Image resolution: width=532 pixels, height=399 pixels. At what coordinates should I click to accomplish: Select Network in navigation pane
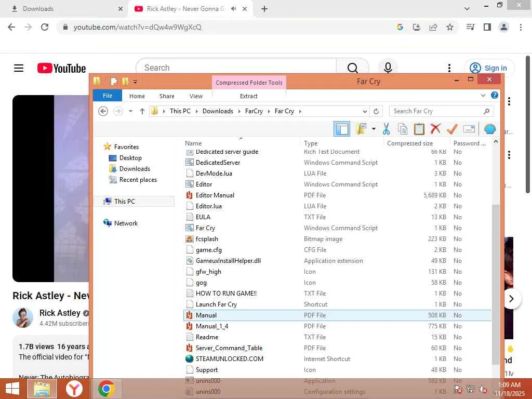click(126, 223)
